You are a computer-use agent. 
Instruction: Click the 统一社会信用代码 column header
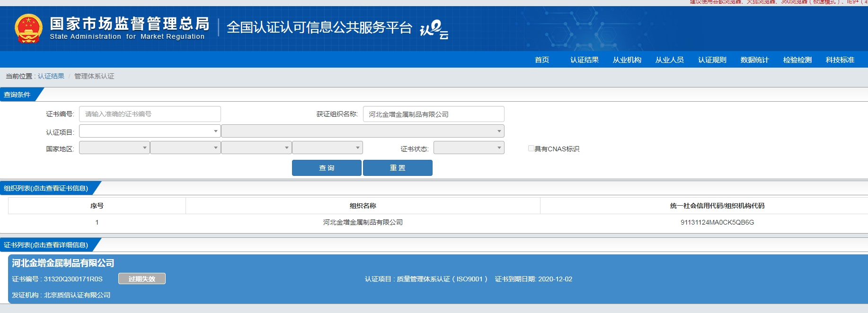pyautogui.click(x=717, y=206)
